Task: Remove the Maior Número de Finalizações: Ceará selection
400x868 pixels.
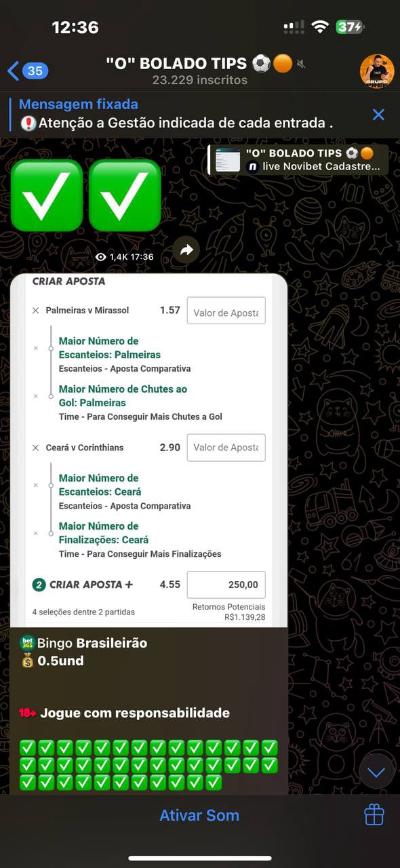Action: click(36, 533)
